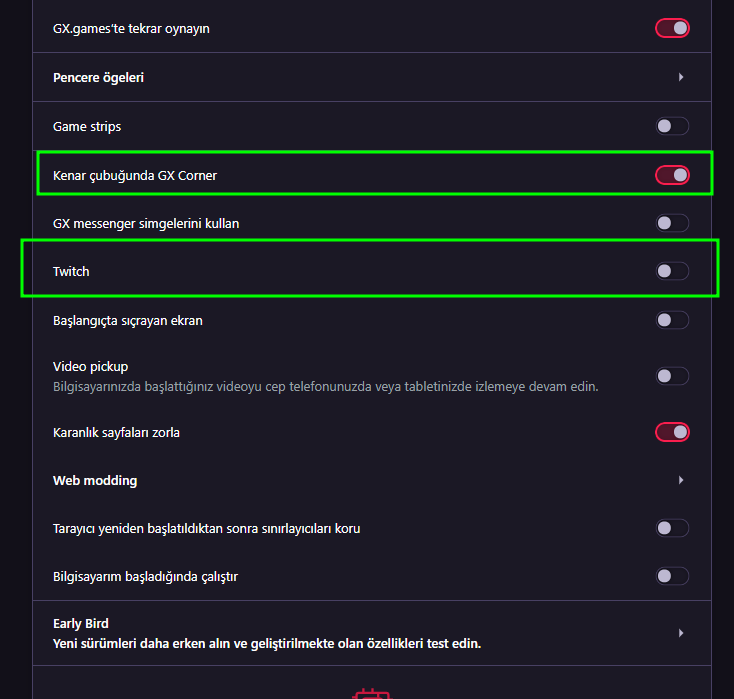Image resolution: width=734 pixels, height=699 pixels.
Task: Click the red icon below Early Bird
Action: coord(371,693)
